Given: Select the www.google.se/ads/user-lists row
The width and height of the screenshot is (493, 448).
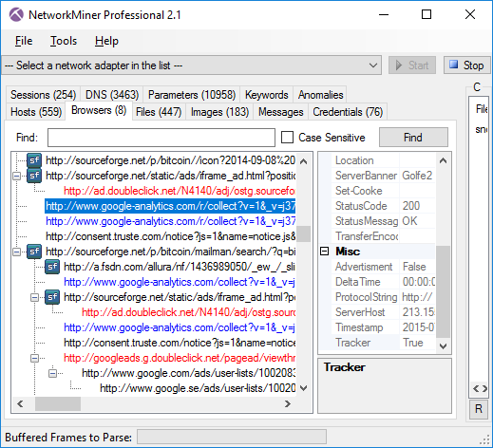Looking at the screenshot, I should 198,388.
